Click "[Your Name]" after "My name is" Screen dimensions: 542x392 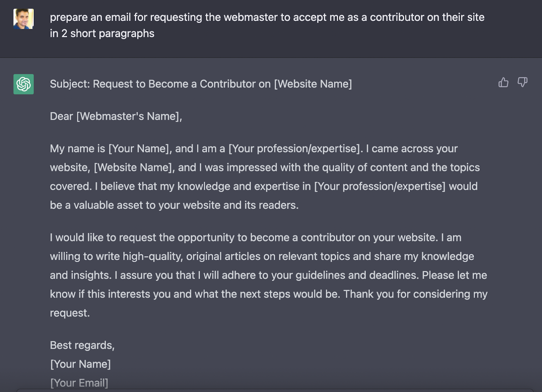pyautogui.click(x=138, y=149)
